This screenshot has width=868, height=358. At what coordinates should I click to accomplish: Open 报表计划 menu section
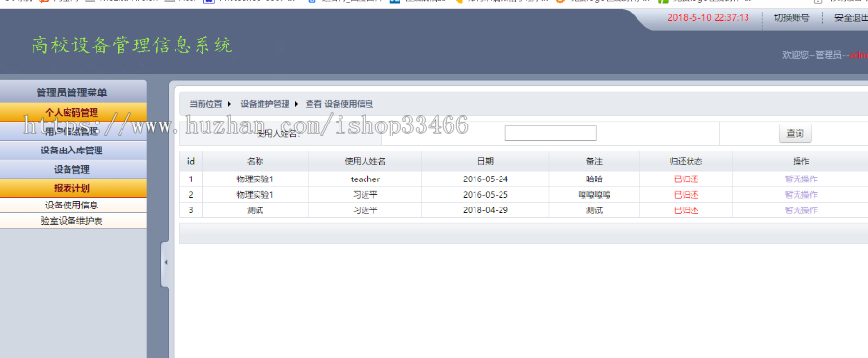[73, 188]
